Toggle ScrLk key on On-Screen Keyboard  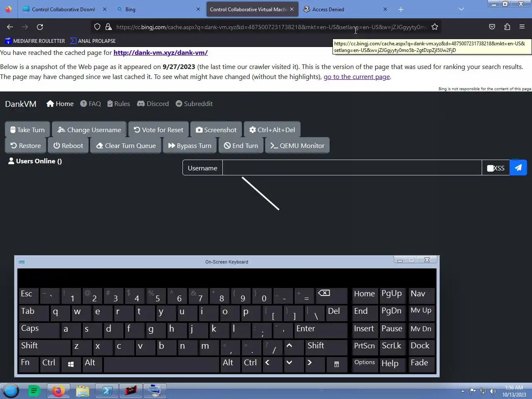[392, 347]
